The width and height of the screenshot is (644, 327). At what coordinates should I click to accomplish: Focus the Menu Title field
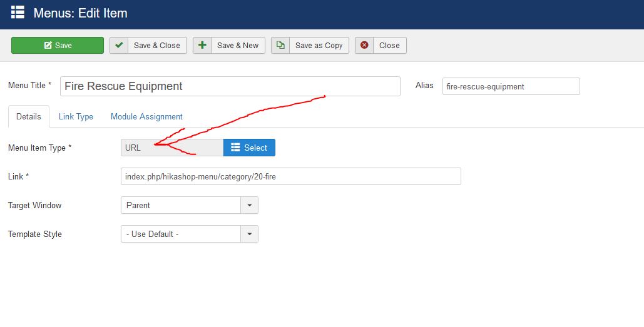tap(230, 86)
